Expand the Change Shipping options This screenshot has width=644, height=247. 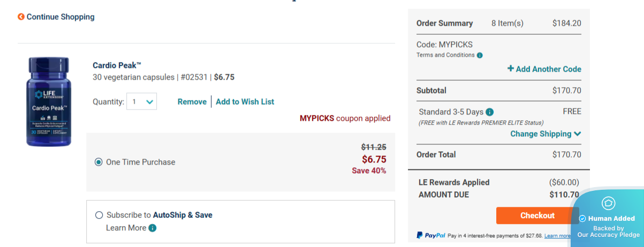(x=545, y=134)
